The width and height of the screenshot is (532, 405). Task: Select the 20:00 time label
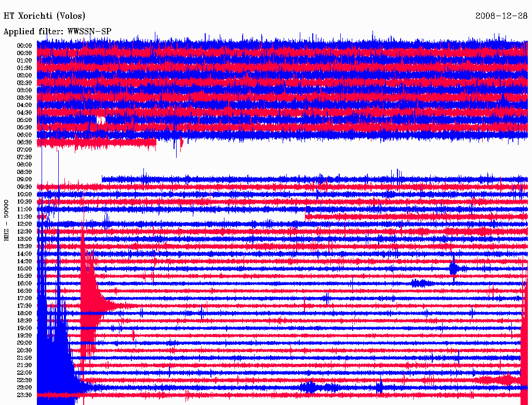[x=24, y=343]
